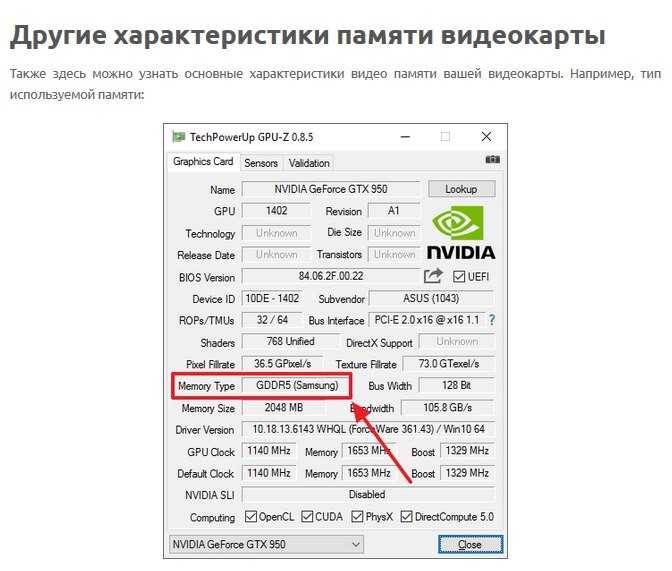Click the Bus Interface field PCI-E 2.0
672x571 pixels.
tap(427, 320)
